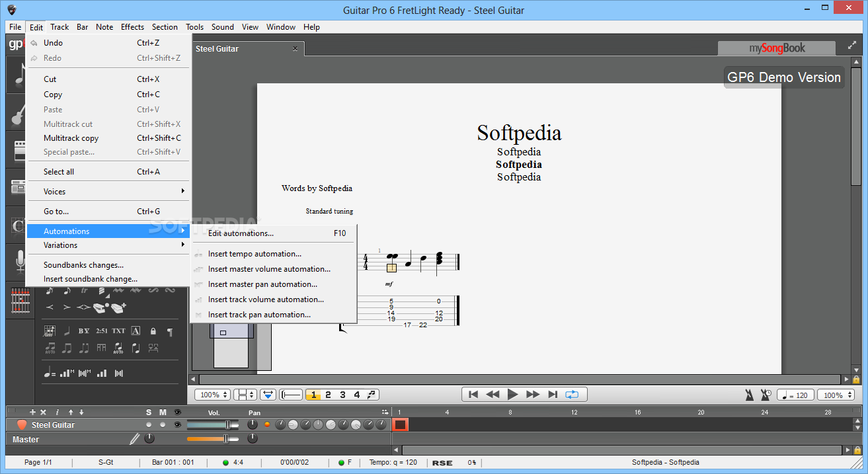Select voice 4 button
The width and height of the screenshot is (868, 474).
pos(357,395)
